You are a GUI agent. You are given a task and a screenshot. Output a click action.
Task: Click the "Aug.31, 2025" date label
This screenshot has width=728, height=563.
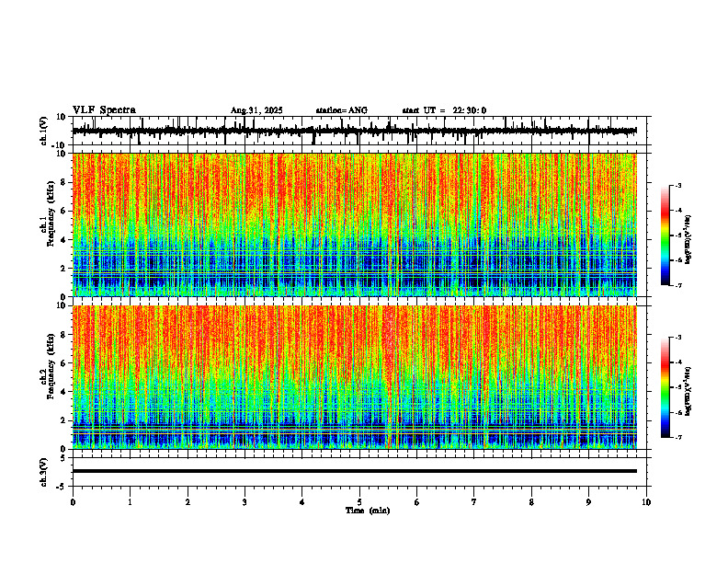[256, 110]
